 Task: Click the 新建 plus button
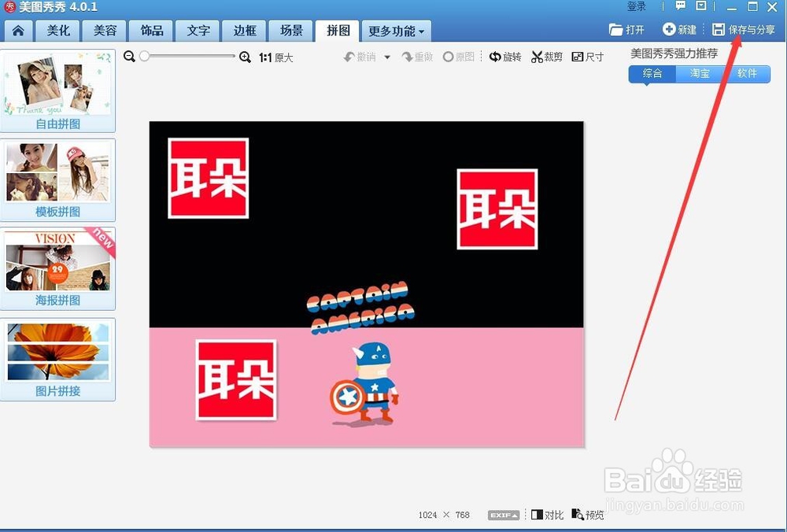point(679,30)
